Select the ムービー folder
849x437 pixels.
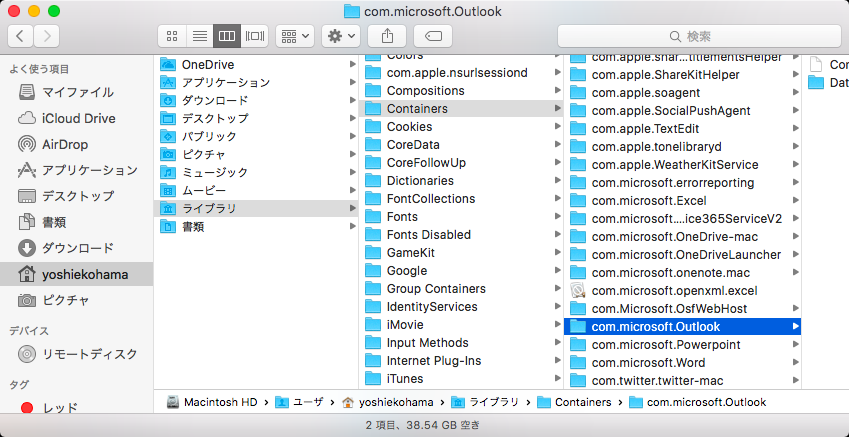256,191
